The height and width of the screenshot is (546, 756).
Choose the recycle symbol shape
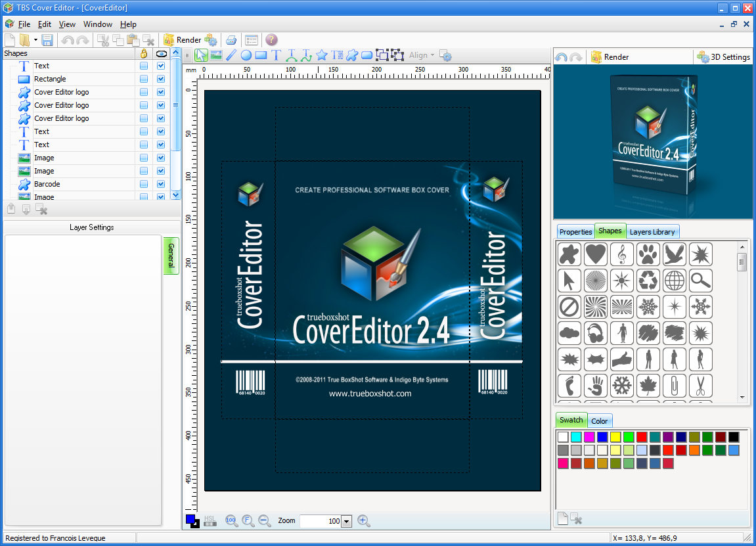(648, 281)
